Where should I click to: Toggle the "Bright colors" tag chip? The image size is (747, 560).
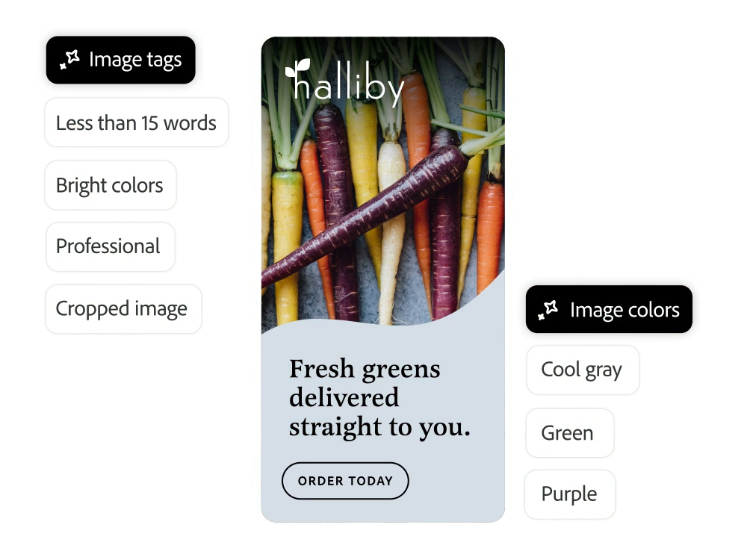click(x=110, y=185)
